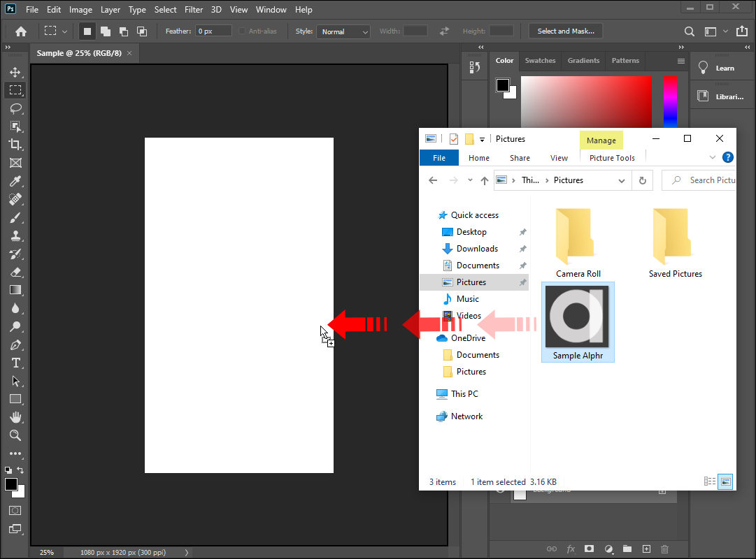
Task: Click the Share image icon
Action: 742,31
